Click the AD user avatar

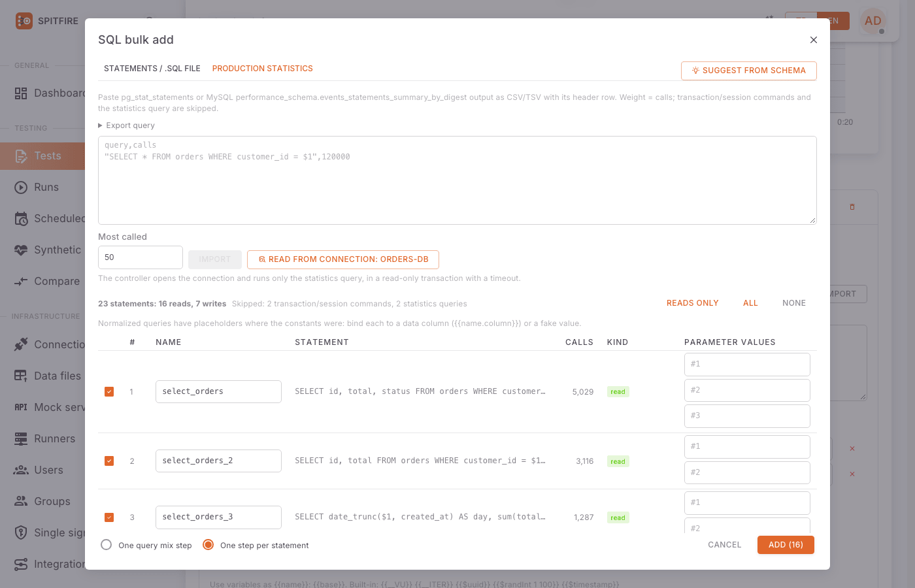873,21
